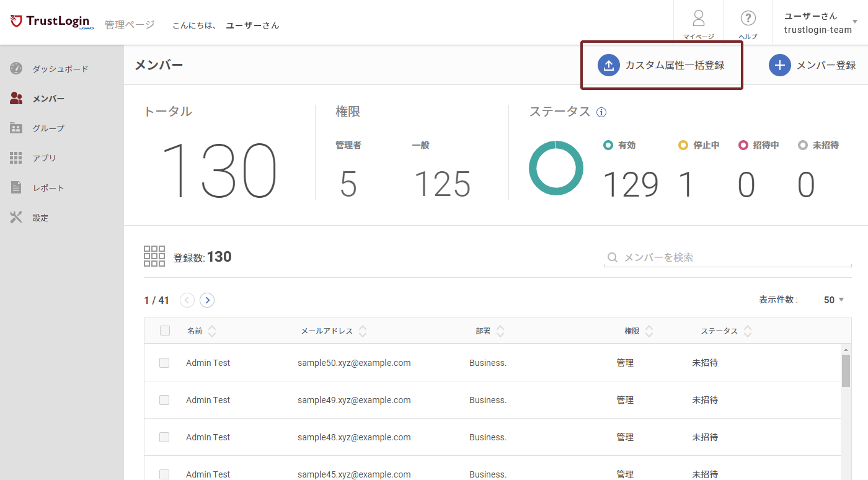
Task: Click Admin Test name in sample50 row
Action: [208, 363]
